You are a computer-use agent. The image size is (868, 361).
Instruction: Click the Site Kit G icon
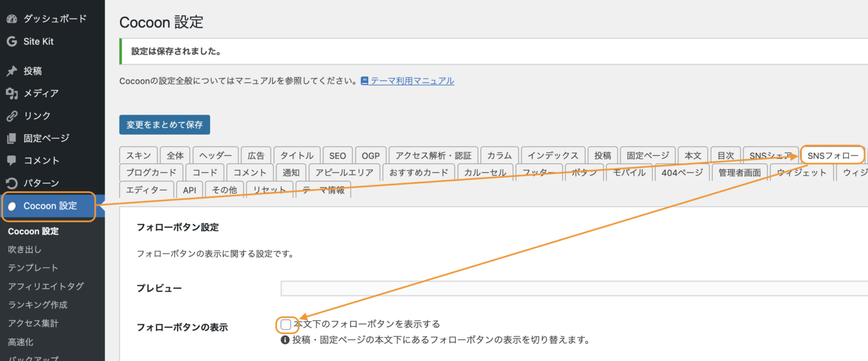(12, 41)
